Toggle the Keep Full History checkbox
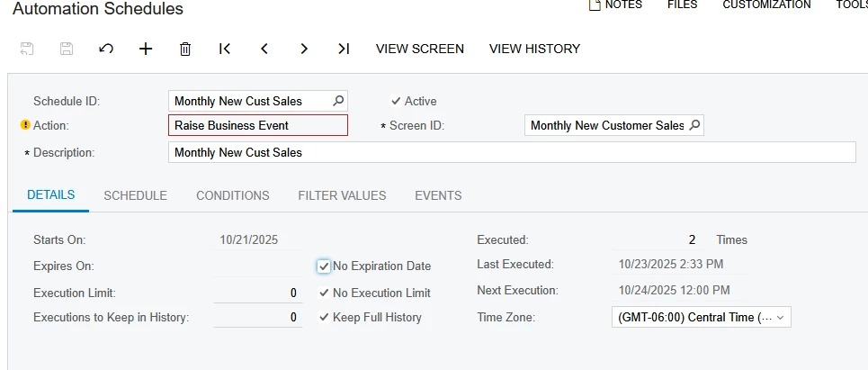868x370 pixels. 324,317
